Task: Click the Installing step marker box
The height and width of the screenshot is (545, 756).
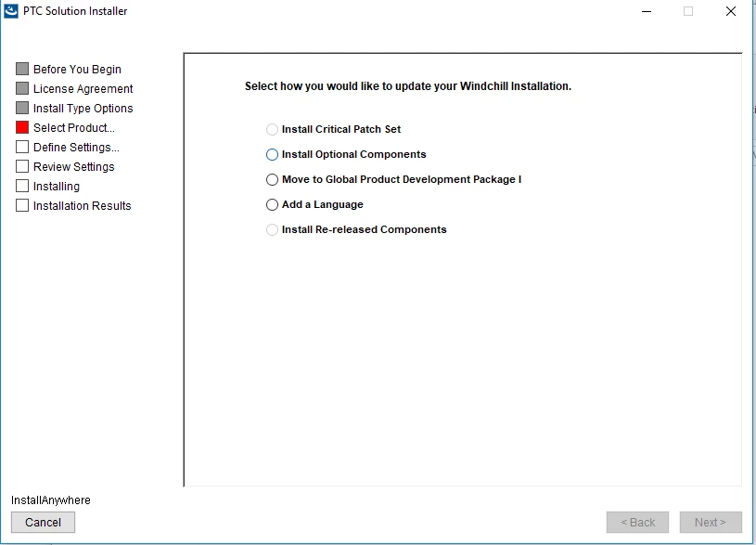Action: pos(22,186)
